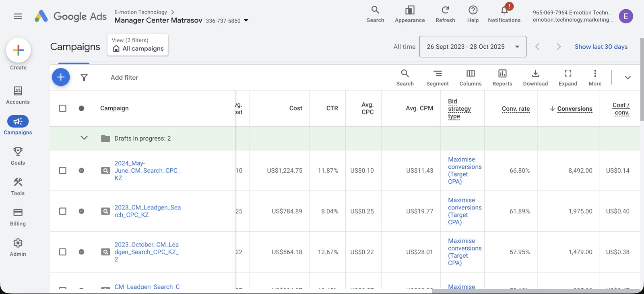Viewport: 644px width, 294px height.
Task: Refresh the campaign data
Action: (445, 14)
